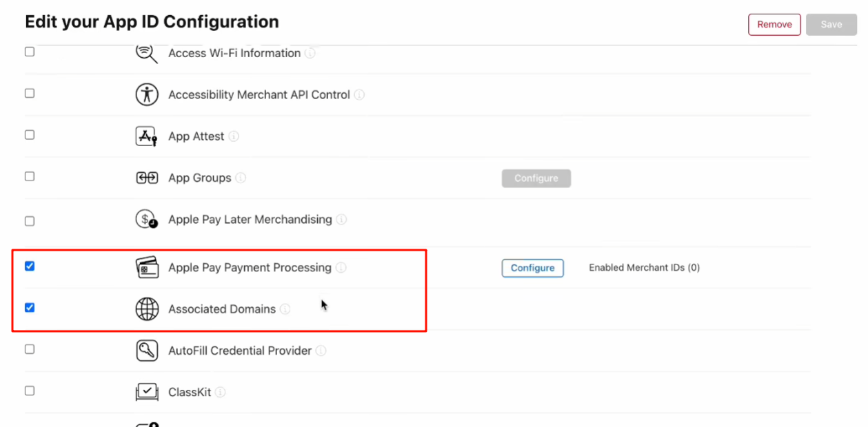Click the Accessibility Merchant API Control icon
Viewport: 868px width, 427px height.
tap(147, 94)
